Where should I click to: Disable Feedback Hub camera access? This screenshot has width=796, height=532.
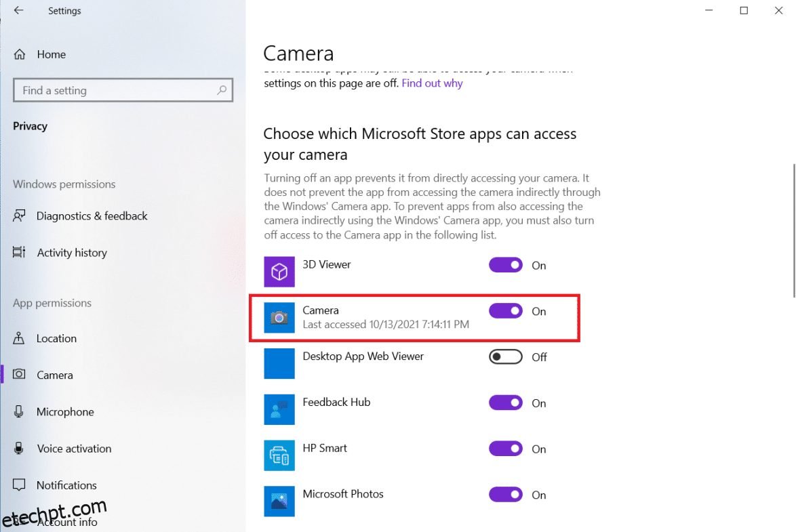[506, 403]
